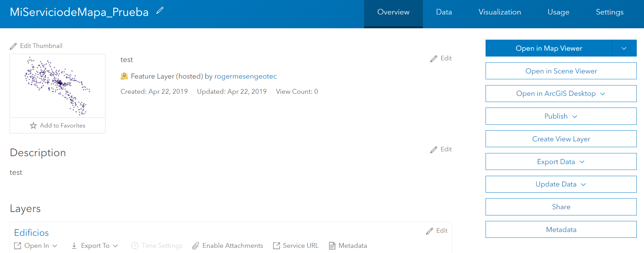Click the Metadata button in right panel
Viewport: 644px width, 253px height.
coord(561,230)
